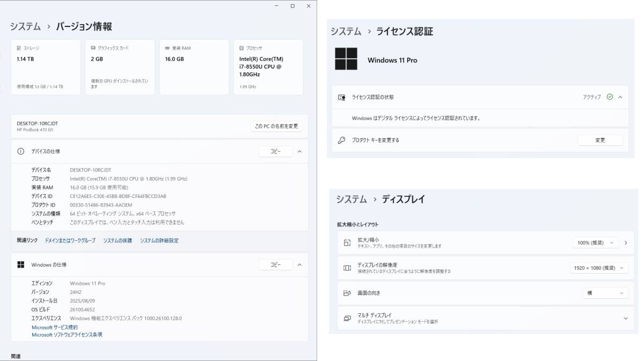The image size is (644, 361).
Task: Click the large Windows 11 Pro logo
Action: coord(346,59)
